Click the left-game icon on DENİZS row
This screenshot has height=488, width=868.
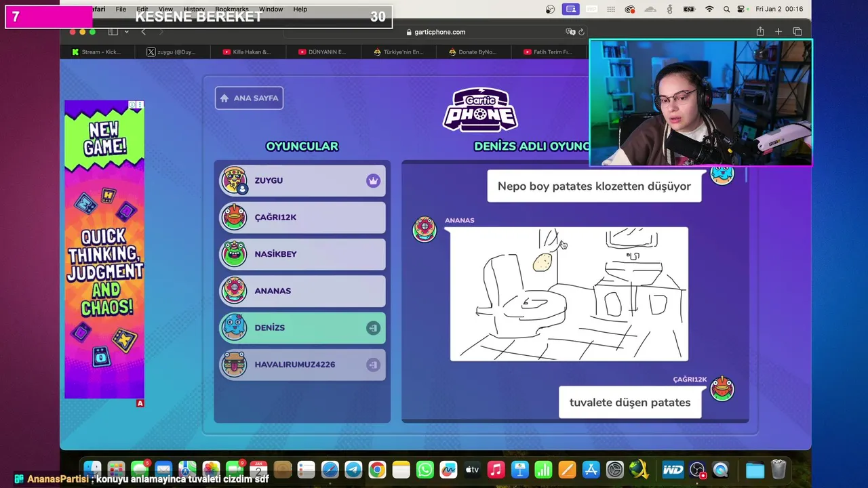373,328
